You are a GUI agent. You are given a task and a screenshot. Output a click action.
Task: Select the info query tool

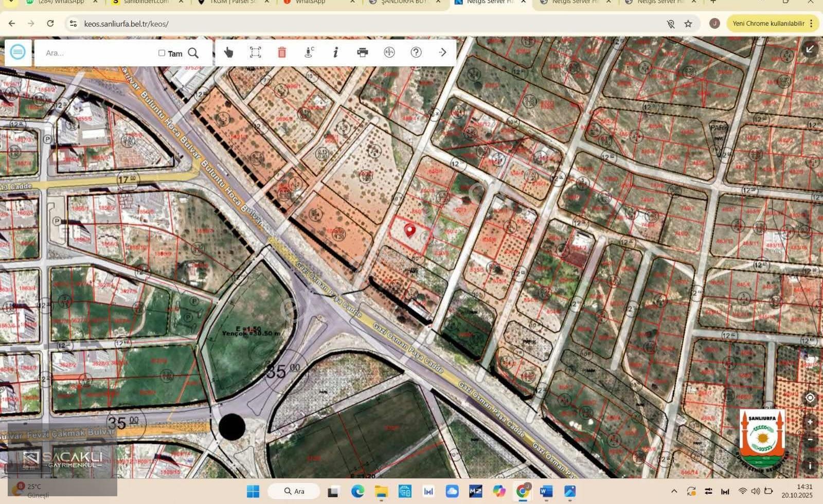(335, 52)
